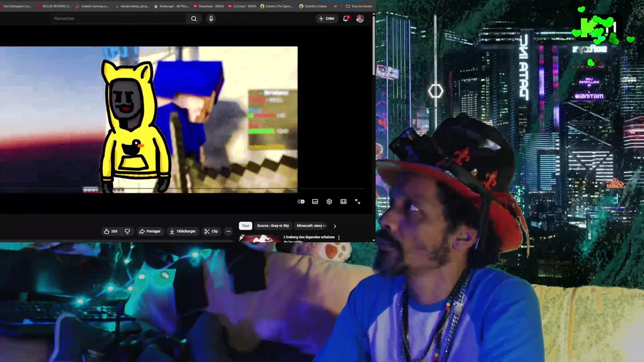Image resolution: width=644 pixels, height=362 pixels.
Task: Open ideoart.sehep_art bookmark
Action: click(x=132, y=6)
